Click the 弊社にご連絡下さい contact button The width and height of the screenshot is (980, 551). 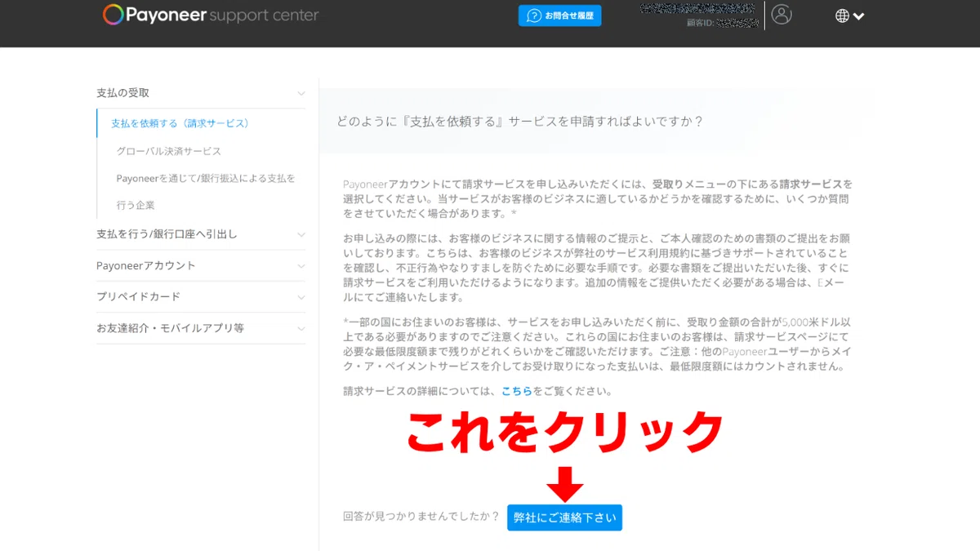click(x=564, y=518)
